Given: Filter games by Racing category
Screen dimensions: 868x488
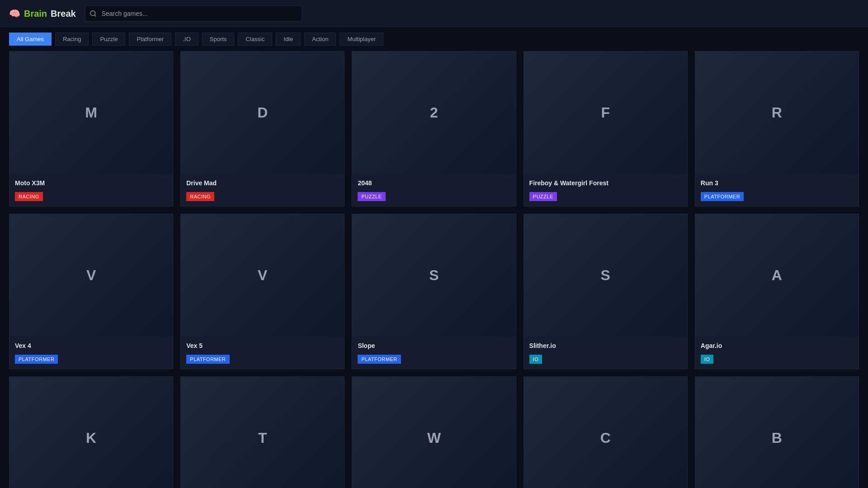Looking at the screenshot, I should 72,39.
